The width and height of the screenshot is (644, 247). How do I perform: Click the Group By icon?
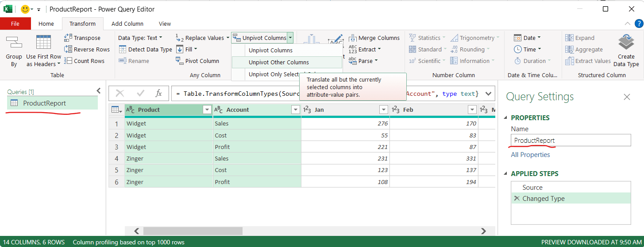click(14, 43)
